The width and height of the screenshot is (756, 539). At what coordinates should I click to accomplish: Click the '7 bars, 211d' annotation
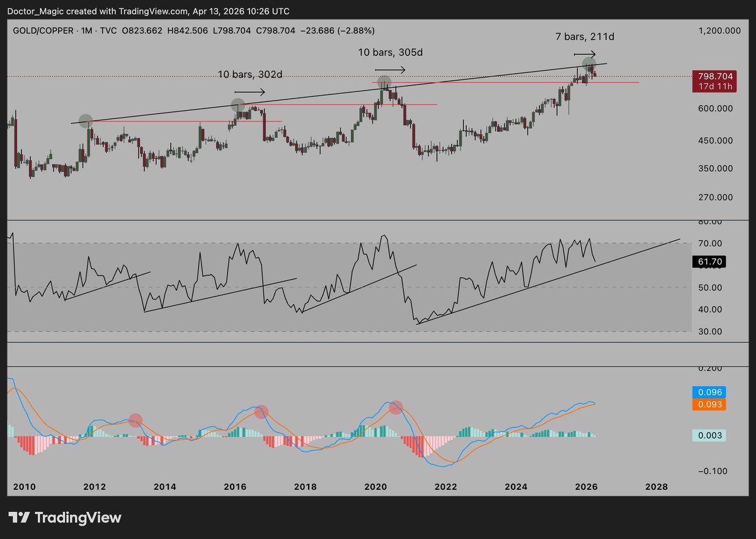[584, 37]
